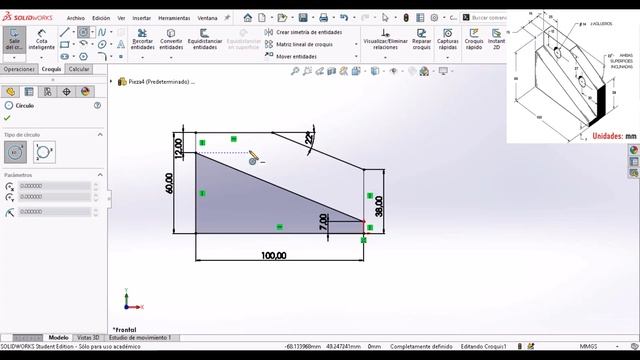640x360 pixels.
Task: Click Crear simetría de entidades
Action: (304, 32)
